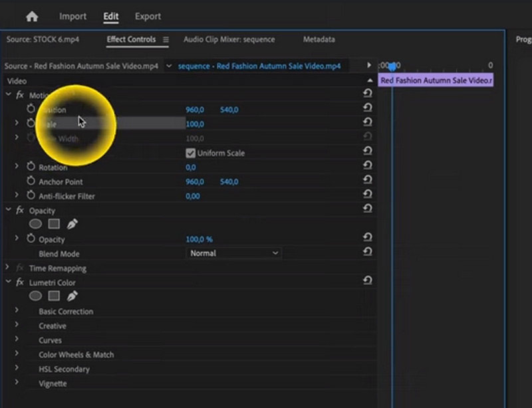Create ellipse mask under Lumetri Color
Viewport: 532px width, 408px height.
[35, 296]
